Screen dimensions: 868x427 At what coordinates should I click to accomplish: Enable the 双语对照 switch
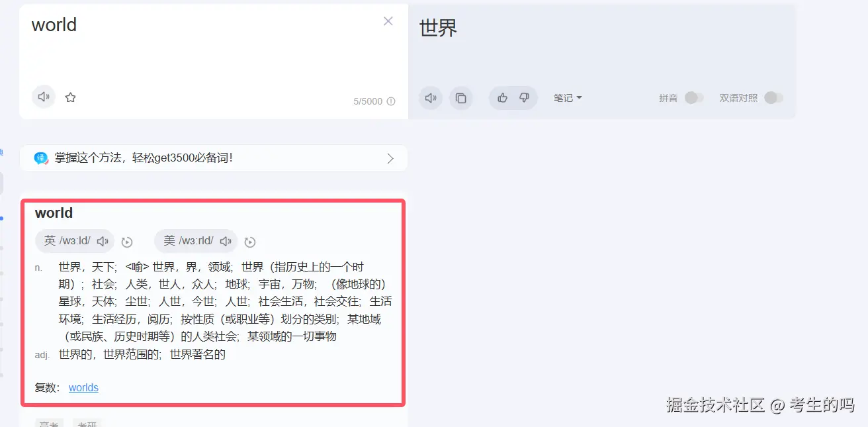tap(773, 98)
